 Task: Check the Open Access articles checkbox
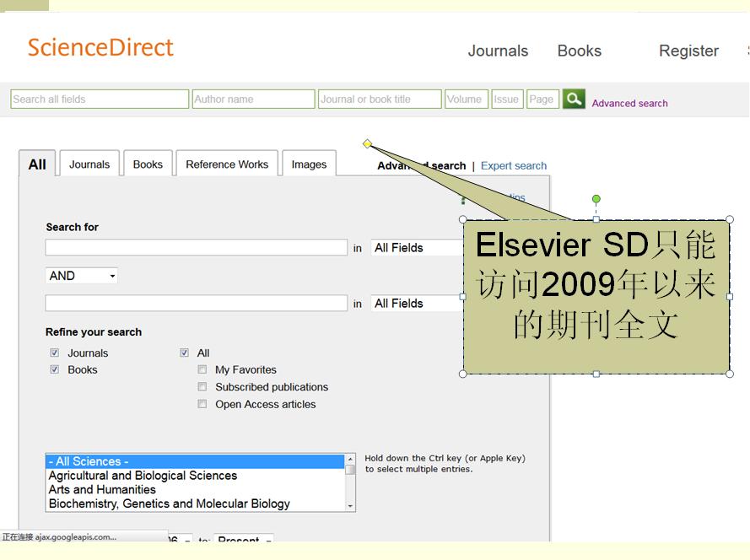[202, 404]
